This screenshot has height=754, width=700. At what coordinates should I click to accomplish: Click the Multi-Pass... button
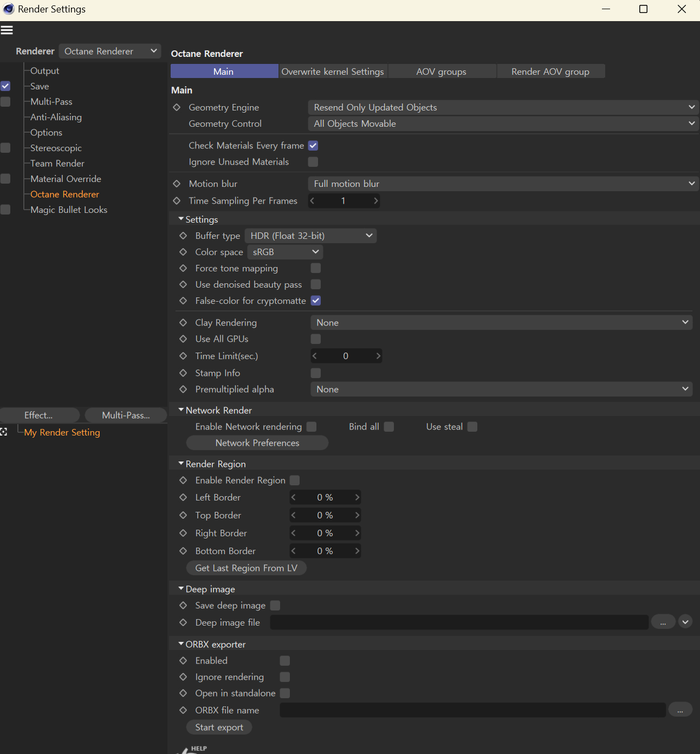126,415
